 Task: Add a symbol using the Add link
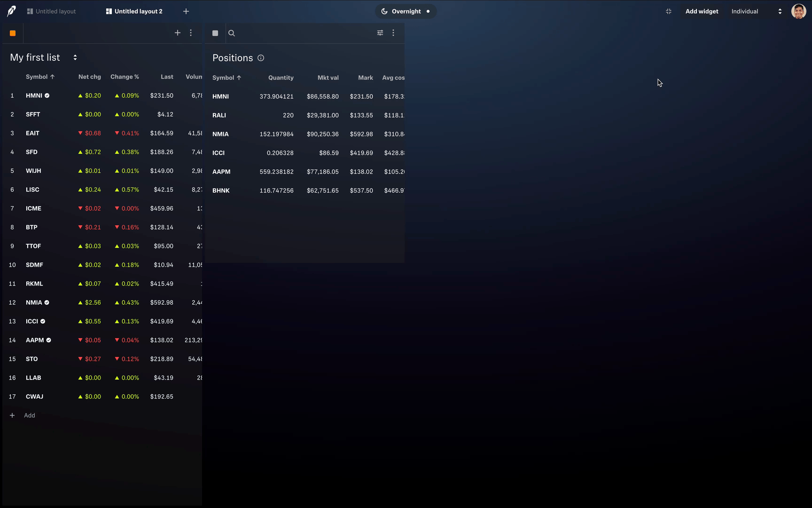point(23,415)
